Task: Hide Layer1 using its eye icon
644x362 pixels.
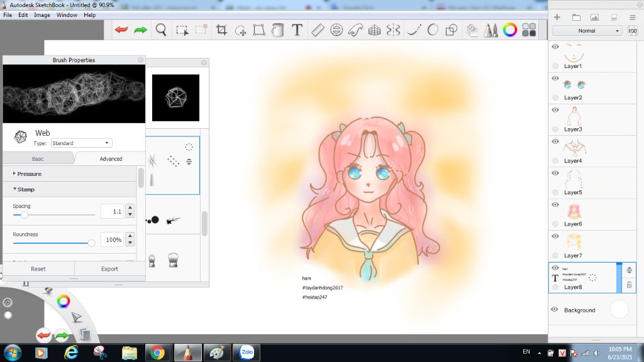Action: pyautogui.click(x=555, y=47)
